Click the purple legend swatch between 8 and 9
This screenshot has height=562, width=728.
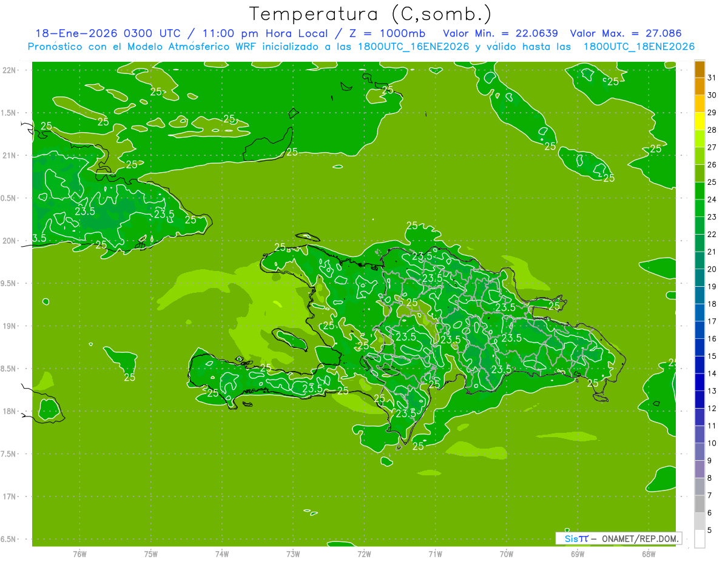click(699, 469)
